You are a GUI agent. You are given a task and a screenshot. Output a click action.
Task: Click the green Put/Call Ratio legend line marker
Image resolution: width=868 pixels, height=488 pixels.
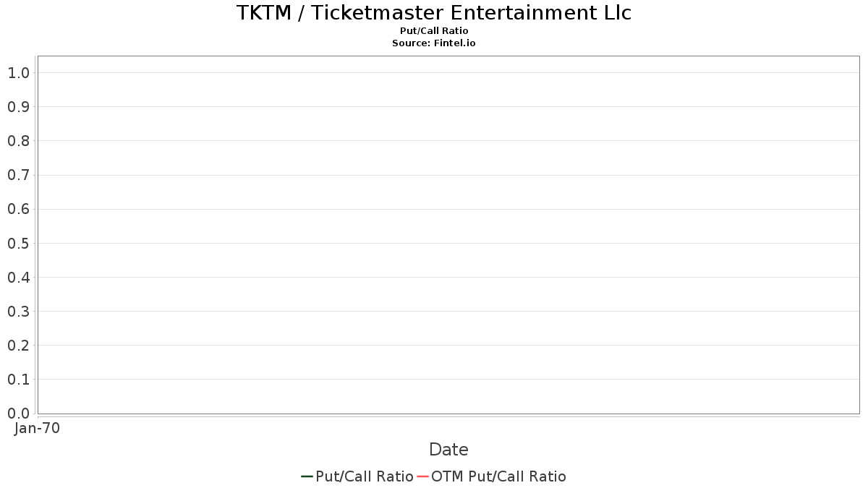tap(307, 476)
